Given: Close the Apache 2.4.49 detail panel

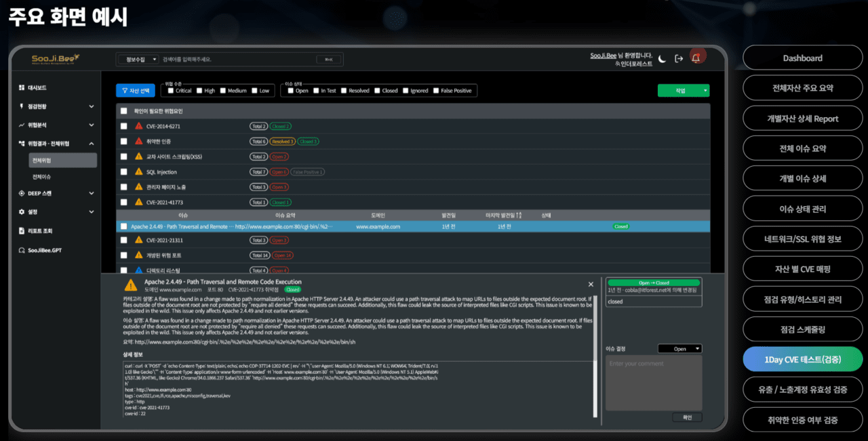Looking at the screenshot, I should (591, 285).
